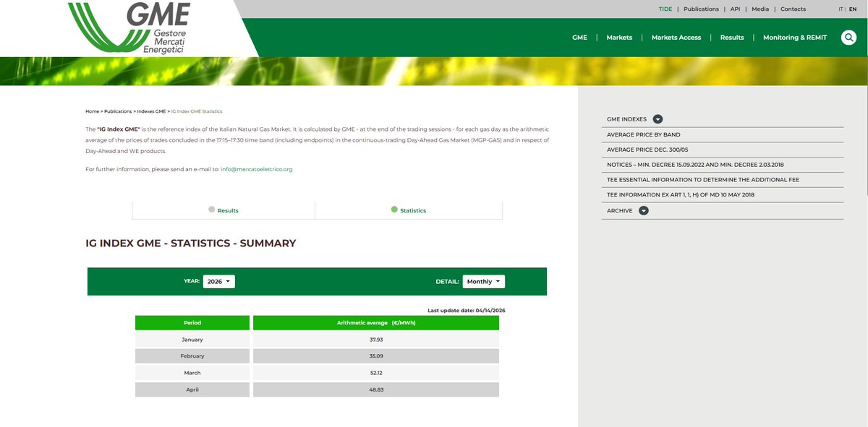Open the Detail Monthly dropdown
This screenshot has height=427, width=868.
pyautogui.click(x=484, y=282)
